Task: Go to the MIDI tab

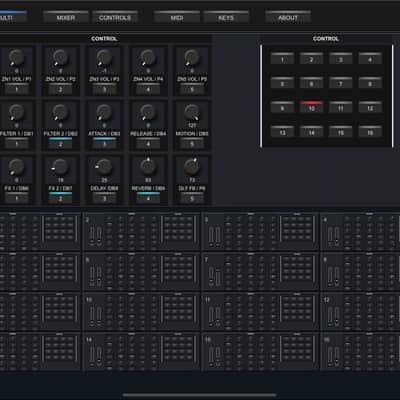Action: coord(177,17)
